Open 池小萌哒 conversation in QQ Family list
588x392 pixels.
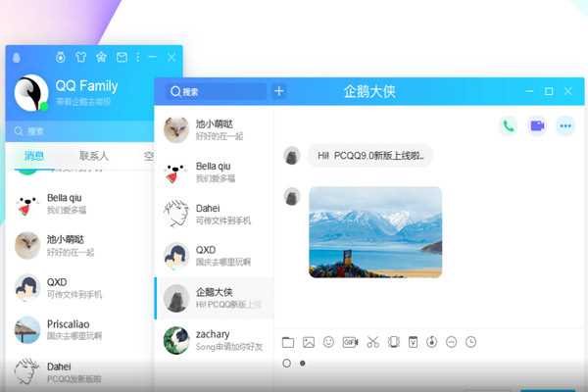[79, 246]
